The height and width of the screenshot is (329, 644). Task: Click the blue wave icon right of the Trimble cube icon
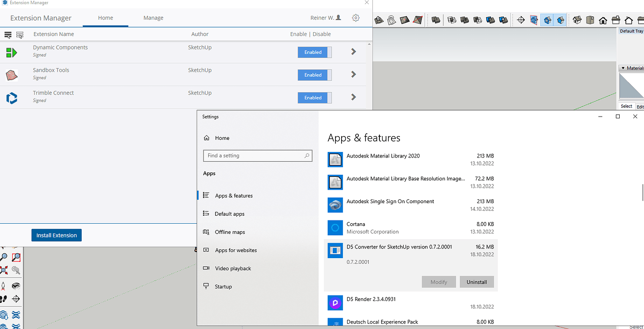16,315
